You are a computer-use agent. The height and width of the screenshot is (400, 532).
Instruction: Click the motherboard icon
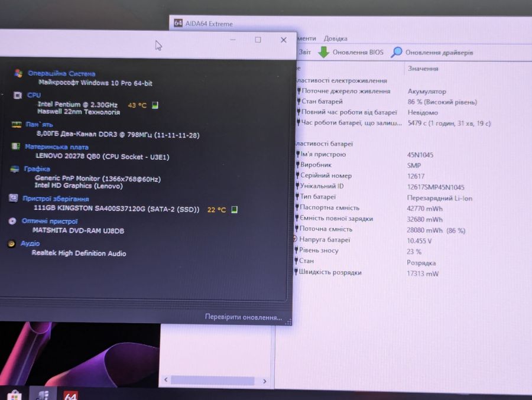pos(15,146)
